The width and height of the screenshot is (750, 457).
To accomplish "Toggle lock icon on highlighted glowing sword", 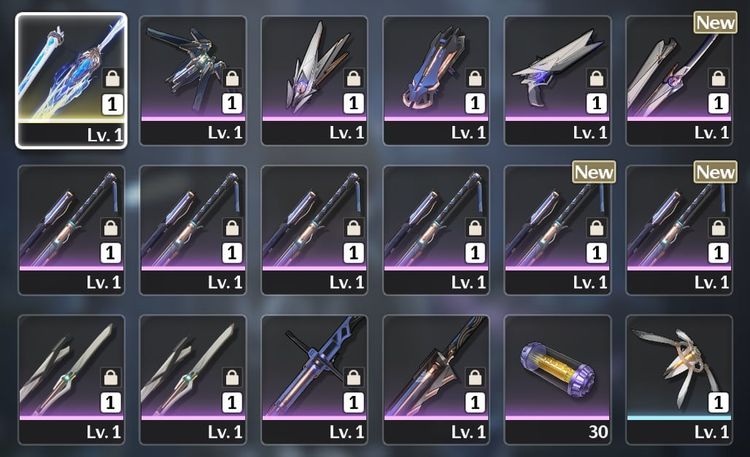I will 113,78.
